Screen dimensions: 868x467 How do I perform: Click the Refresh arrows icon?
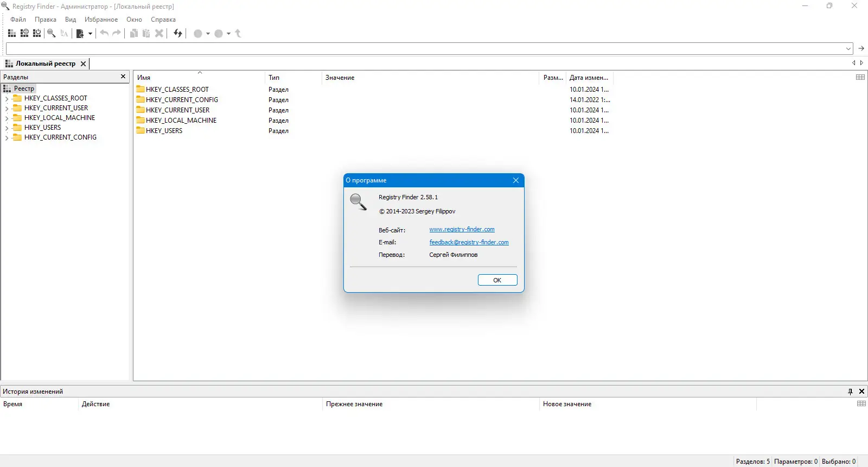pyautogui.click(x=178, y=33)
